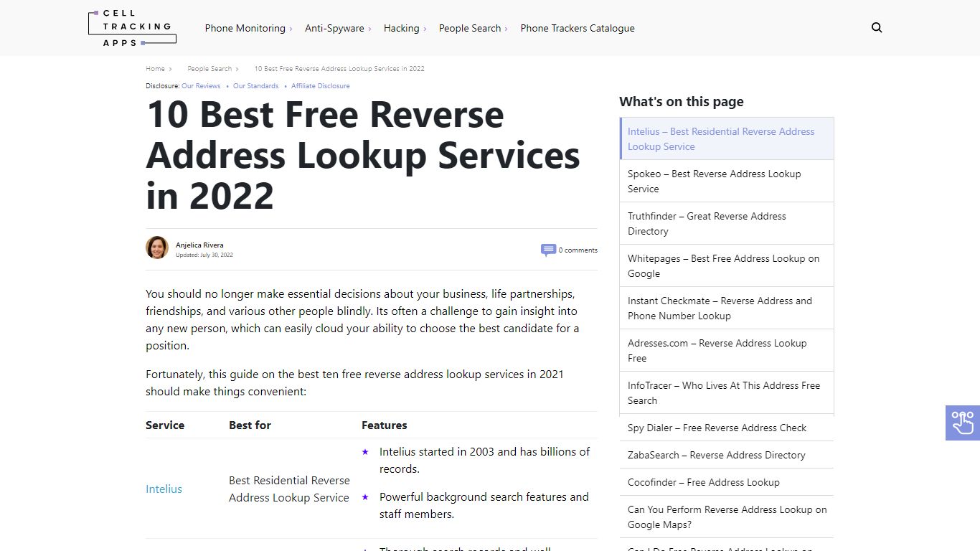980x551 pixels.
Task: Open Our Standards disclosure link
Action: (x=255, y=86)
